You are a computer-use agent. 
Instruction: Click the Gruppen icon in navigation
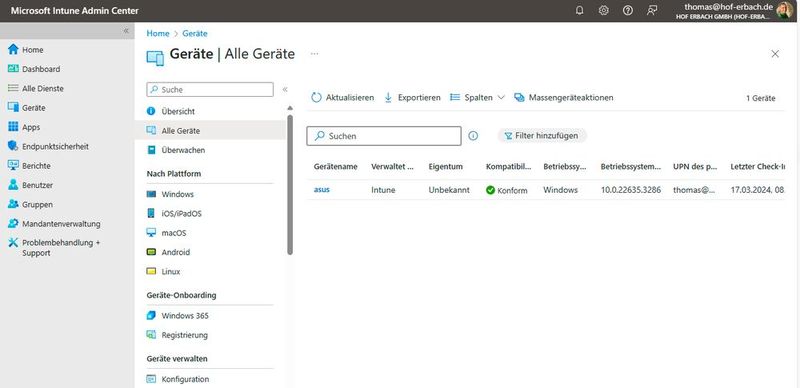point(13,204)
